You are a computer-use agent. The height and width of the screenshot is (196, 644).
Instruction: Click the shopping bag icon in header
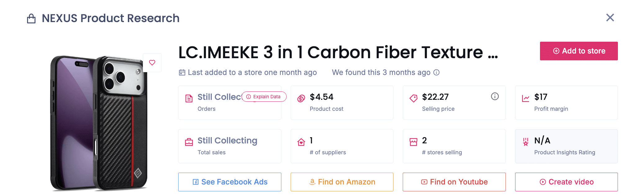click(31, 19)
